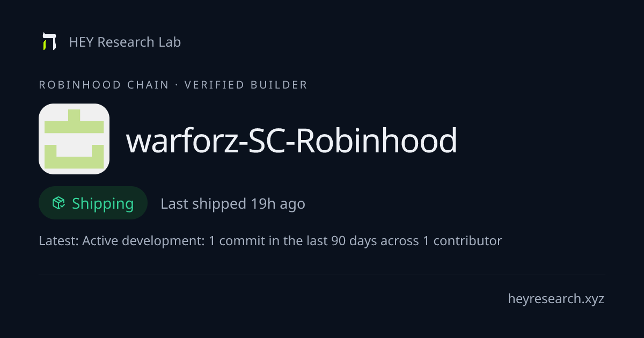
Task: Click the package icon in the Shipping badge
Action: coord(58,203)
